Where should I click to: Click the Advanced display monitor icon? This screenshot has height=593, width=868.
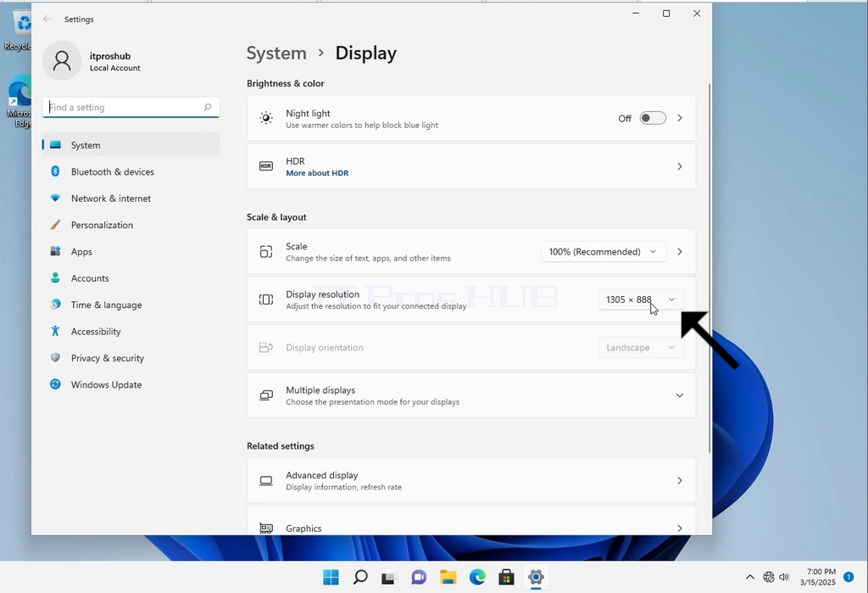point(266,480)
